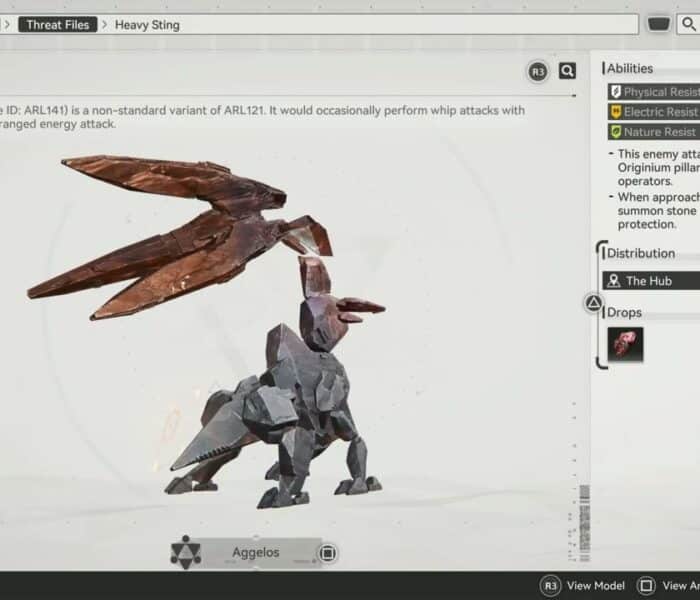
Task: Click the Drops section header
Action: 624,312
